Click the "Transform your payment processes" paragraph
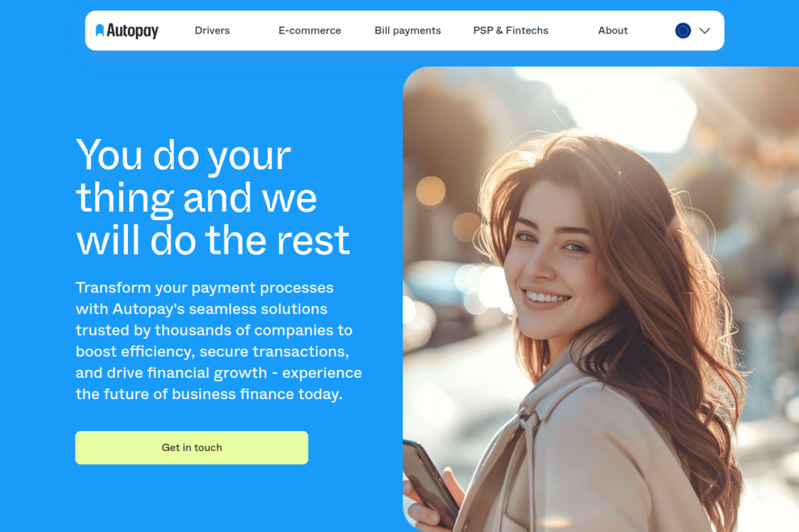This screenshot has height=532, width=799. coord(218,341)
